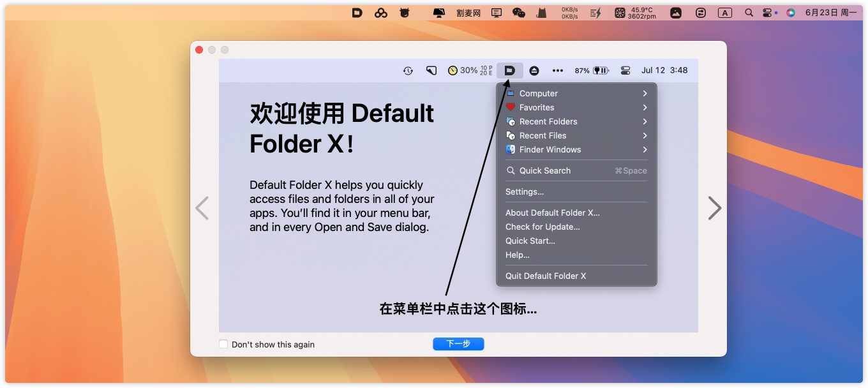868x388 pixels.
Task: Close the welcome window with red button
Action: pos(199,50)
